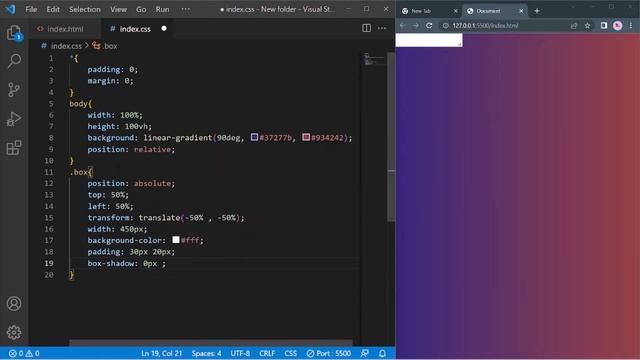640x360 pixels.
Task: Open color picker for #fff swatch
Action: pos(176,240)
